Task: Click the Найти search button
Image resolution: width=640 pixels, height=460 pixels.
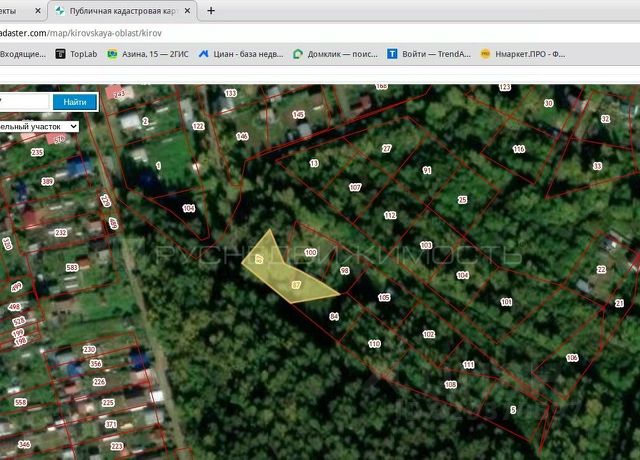Action: [x=75, y=102]
